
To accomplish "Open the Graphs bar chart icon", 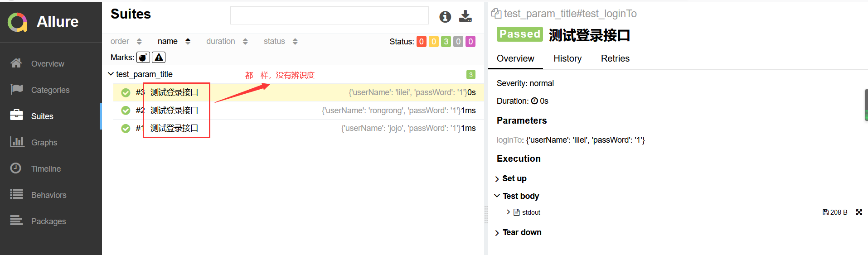I will (x=17, y=142).
